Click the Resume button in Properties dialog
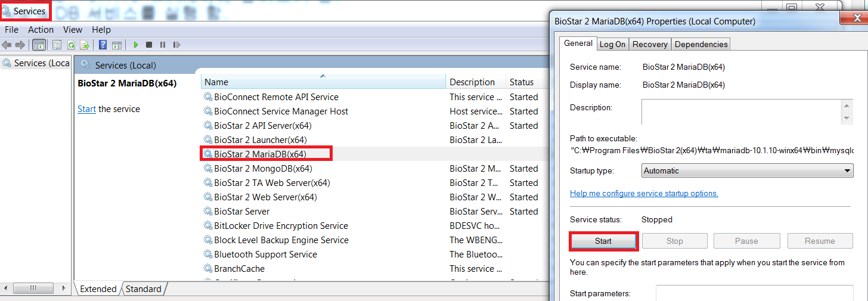The width and height of the screenshot is (868, 301). [820, 241]
